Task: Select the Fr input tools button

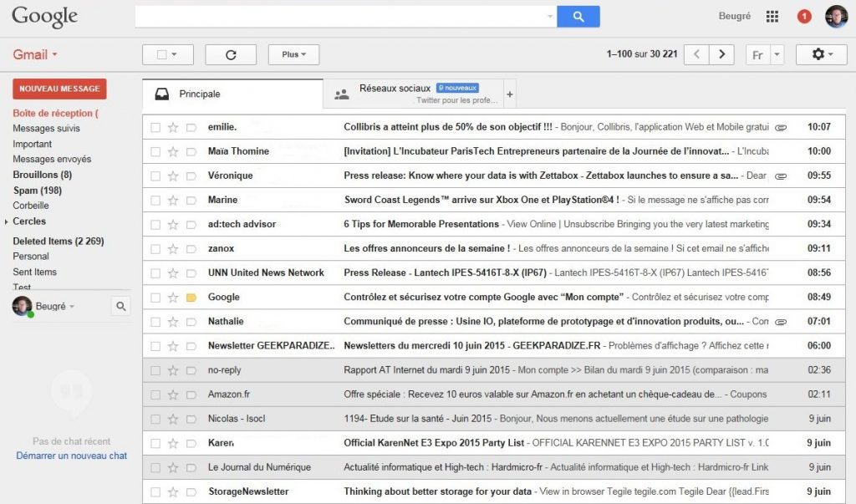Action: click(757, 54)
